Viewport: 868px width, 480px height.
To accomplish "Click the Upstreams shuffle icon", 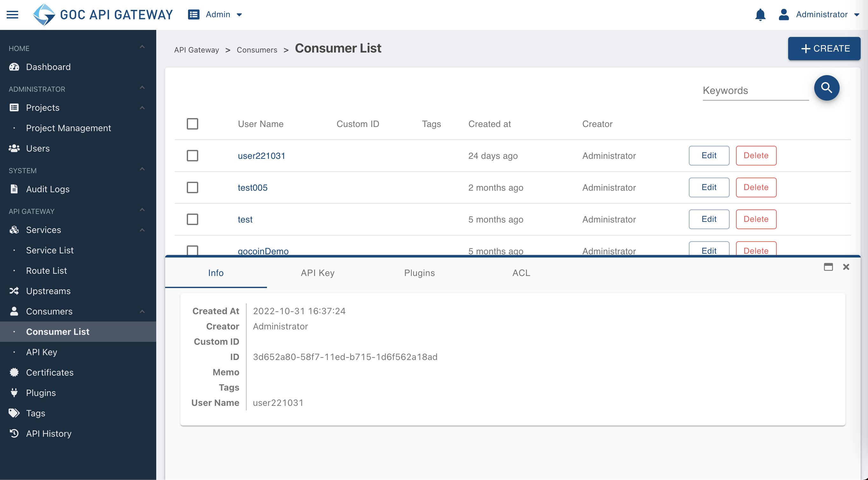I will tap(14, 291).
